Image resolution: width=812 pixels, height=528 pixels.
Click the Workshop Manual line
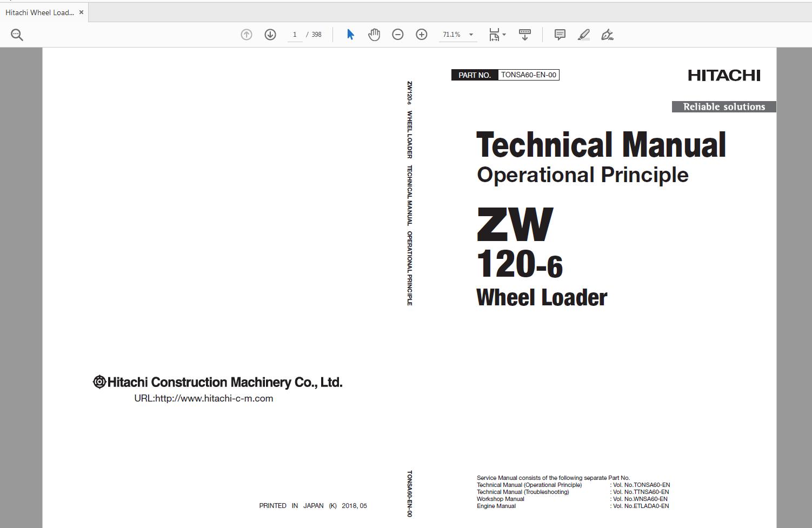pos(501,499)
